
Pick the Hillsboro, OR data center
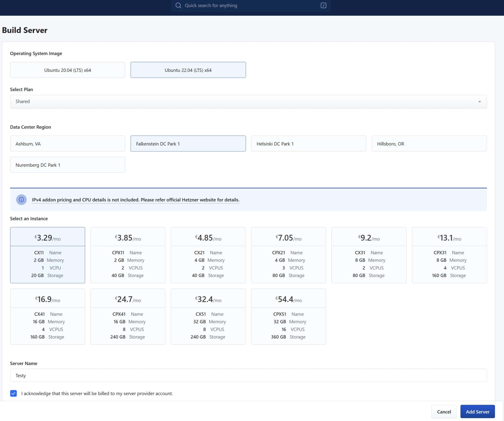[x=429, y=144]
